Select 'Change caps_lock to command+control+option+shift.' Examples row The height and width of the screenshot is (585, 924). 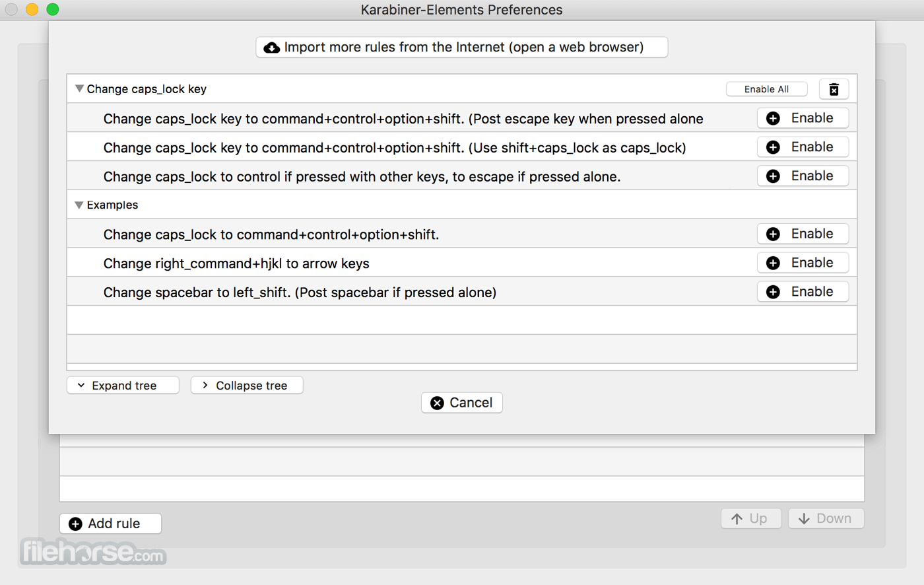coord(271,234)
